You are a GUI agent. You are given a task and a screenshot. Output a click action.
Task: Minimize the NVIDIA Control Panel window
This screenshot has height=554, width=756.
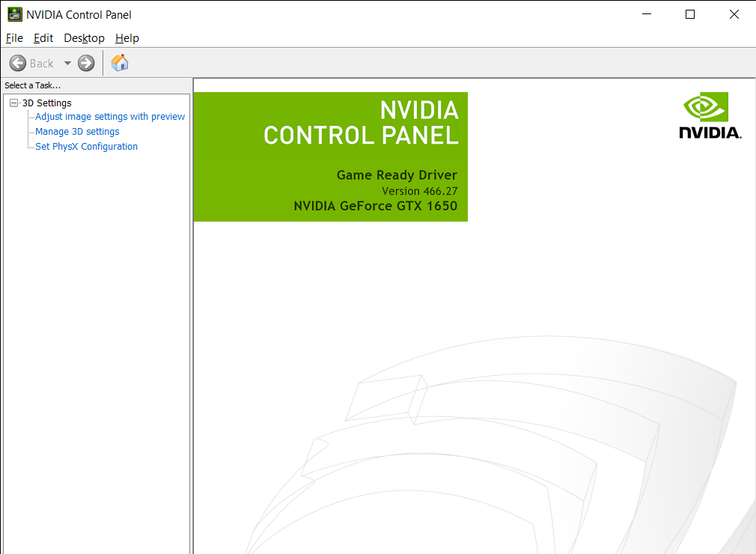click(647, 14)
